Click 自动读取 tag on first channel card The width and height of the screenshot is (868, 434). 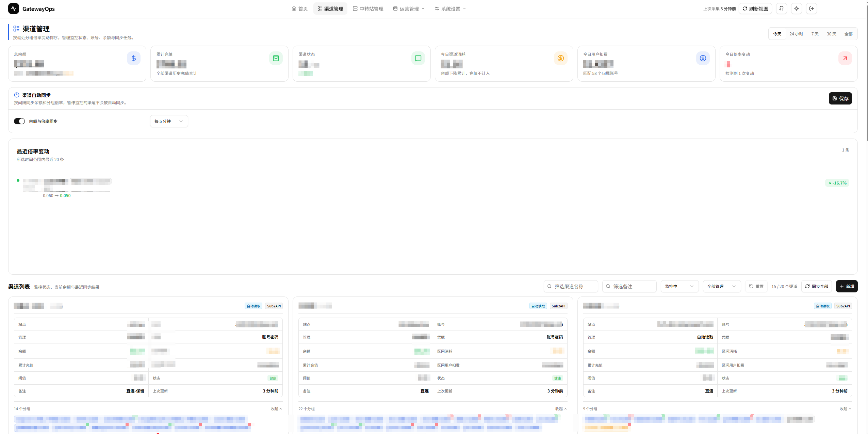[253, 306]
